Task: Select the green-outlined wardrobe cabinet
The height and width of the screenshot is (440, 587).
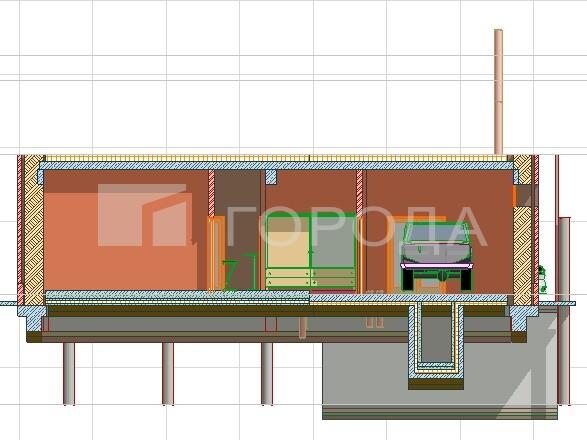Action: pyautogui.click(x=310, y=251)
